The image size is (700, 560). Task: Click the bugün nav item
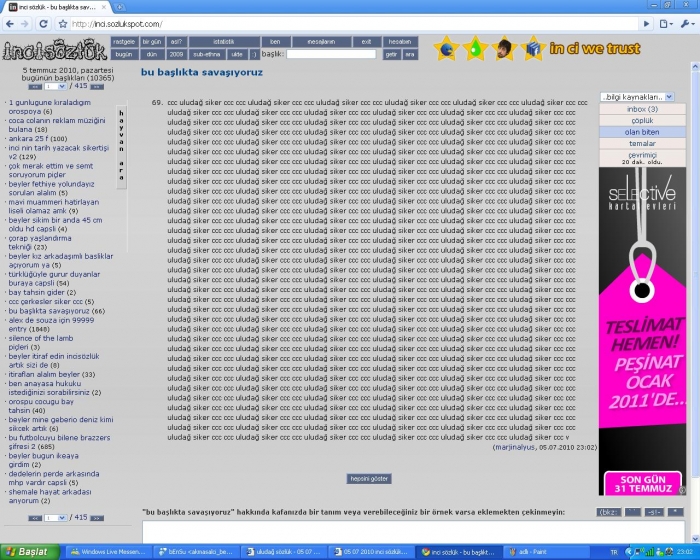(x=124, y=54)
